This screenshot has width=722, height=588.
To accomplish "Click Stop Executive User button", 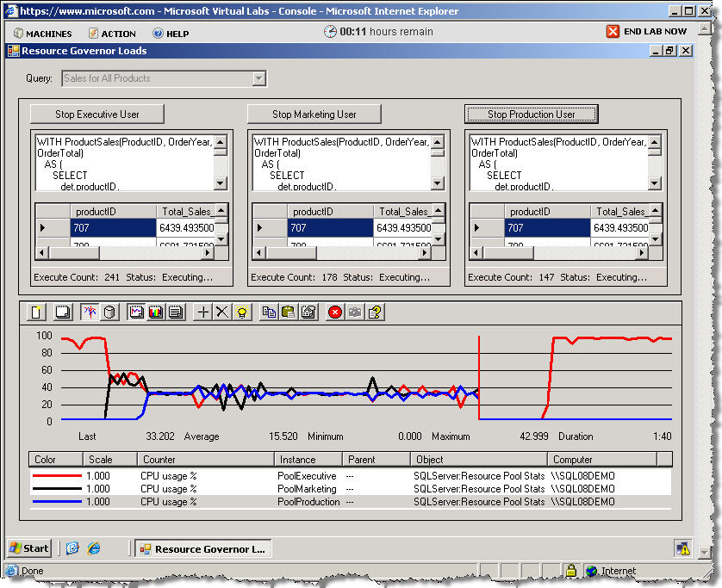I will coord(96,114).
